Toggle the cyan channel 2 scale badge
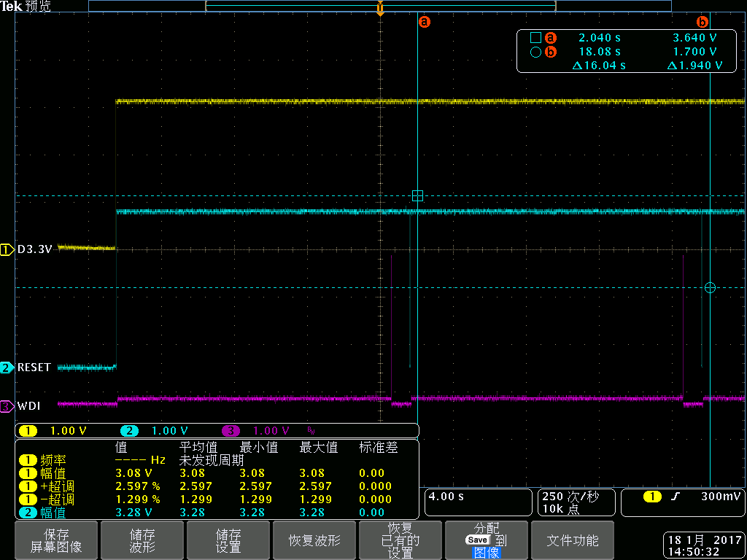Viewport: 747px width, 560px height. [x=129, y=431]
